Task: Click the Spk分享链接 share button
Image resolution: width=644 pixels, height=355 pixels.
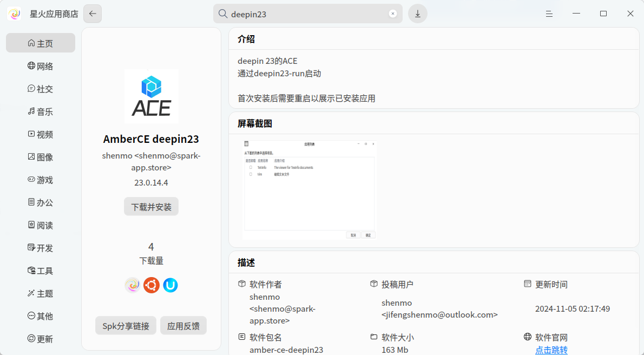Action: pyautogui.click(x=126, y=326)
